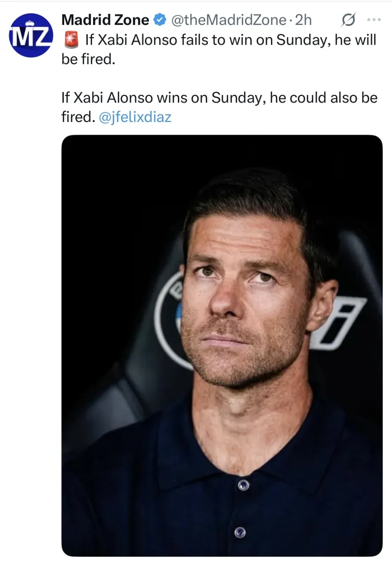Click the second paragraph starting "If Xabi Alonso wins"
The image size is (392, 561).
coord(219,98)
